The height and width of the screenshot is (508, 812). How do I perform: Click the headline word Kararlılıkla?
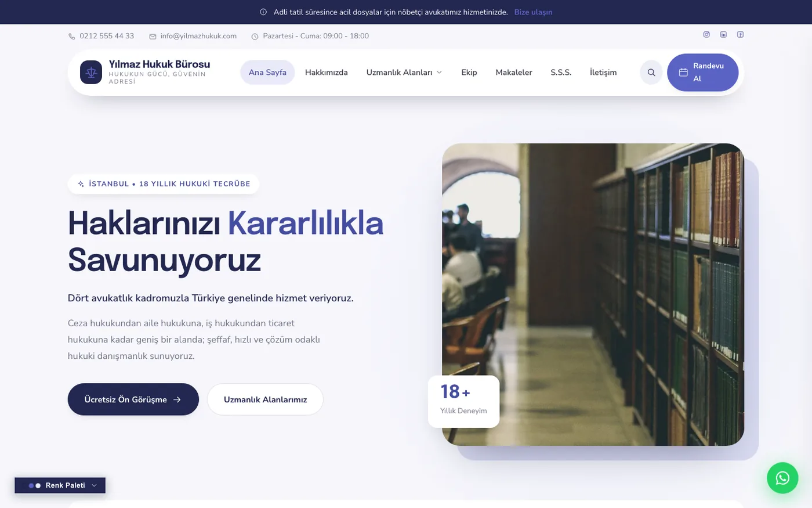[x=306, y=223]
